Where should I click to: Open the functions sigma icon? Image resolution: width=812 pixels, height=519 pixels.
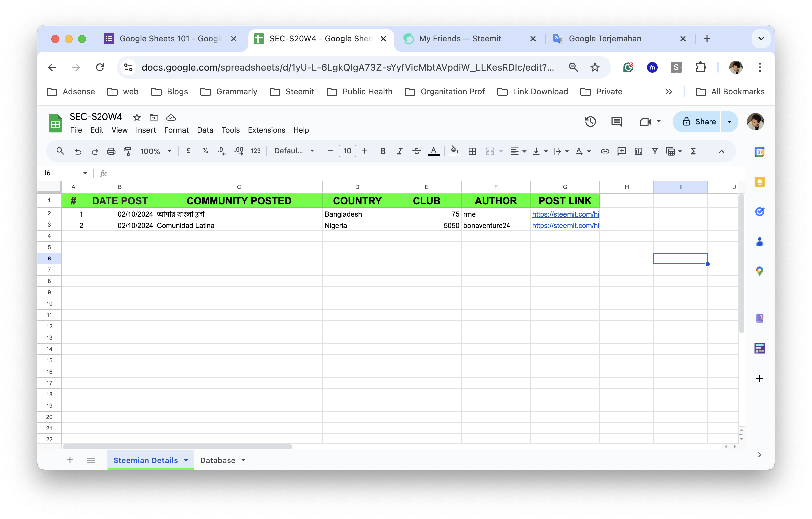pos(693,151)
